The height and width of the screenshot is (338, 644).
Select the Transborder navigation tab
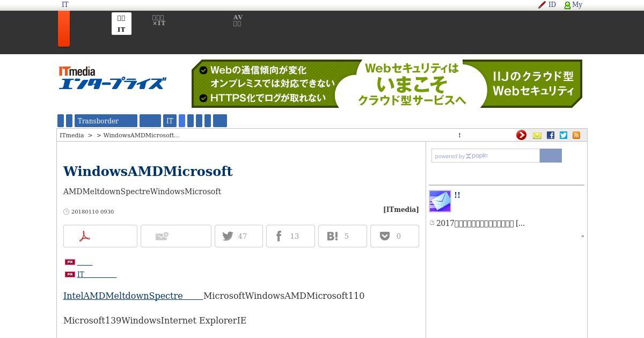[106, 121]
